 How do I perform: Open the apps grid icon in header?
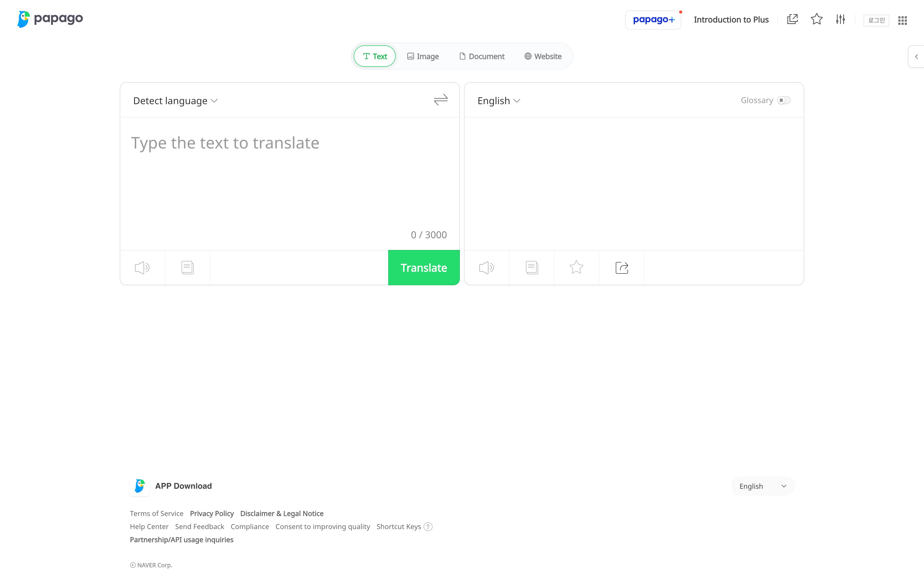[902, 20]
